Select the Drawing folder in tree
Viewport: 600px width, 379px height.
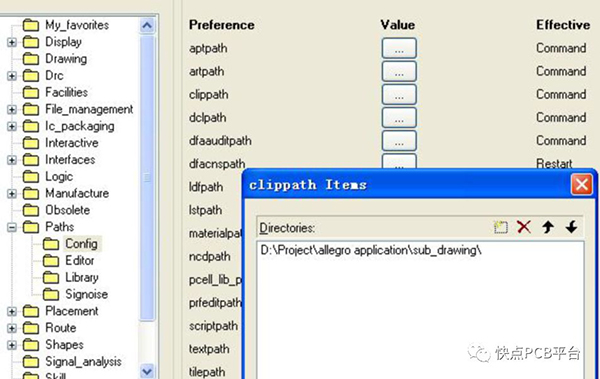coord(66,59)
